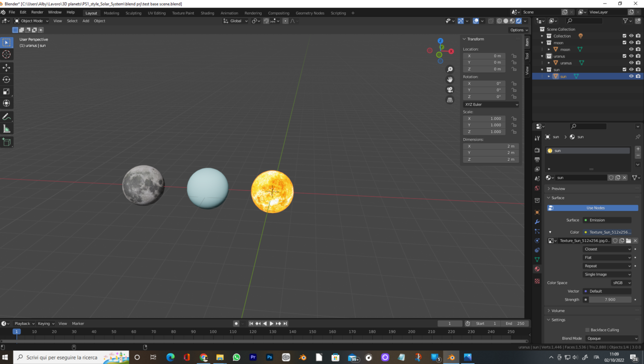Open the Render properties tab

coord(537,150)
